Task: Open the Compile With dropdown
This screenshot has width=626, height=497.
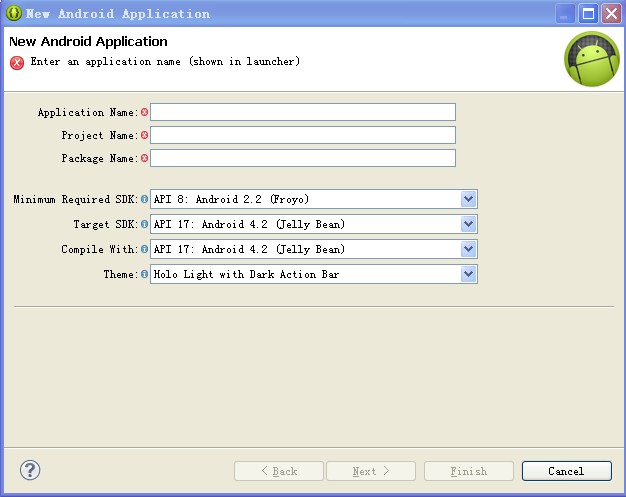Action: click(468, 249)
